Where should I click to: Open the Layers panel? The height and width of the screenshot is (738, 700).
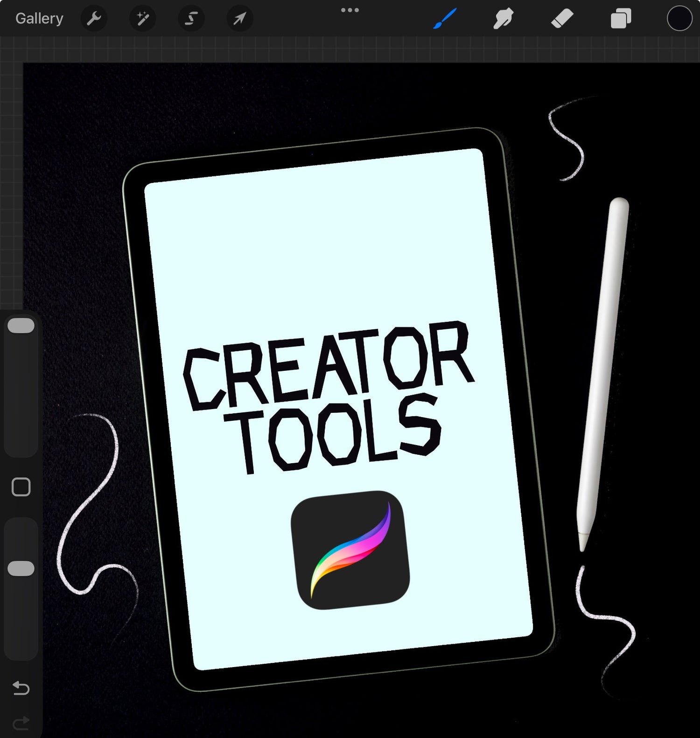[x=621, y=19]
